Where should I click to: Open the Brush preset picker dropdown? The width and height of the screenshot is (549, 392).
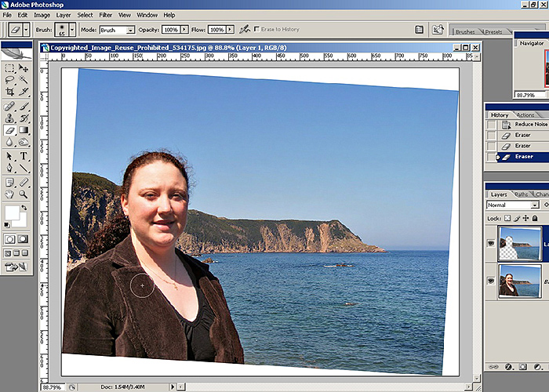(72, 30)
